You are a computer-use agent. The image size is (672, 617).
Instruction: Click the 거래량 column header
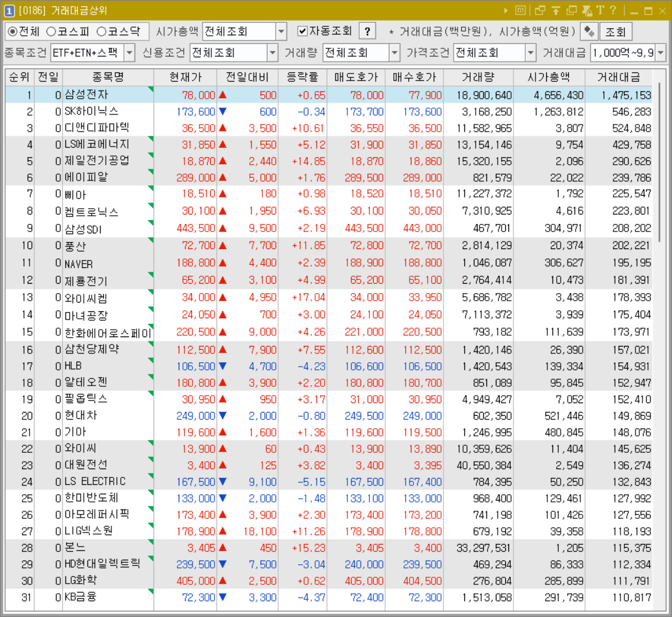point(478,77)
